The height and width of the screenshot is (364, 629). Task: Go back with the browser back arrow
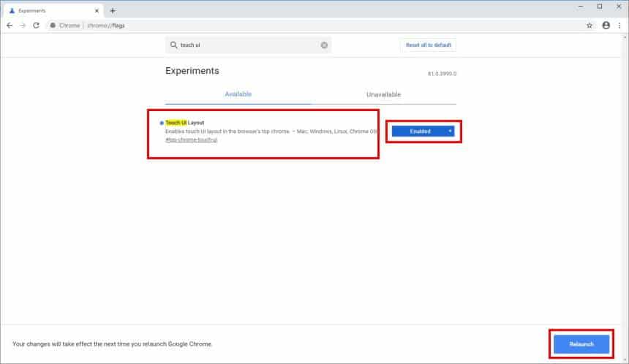(x=10, y=26)
